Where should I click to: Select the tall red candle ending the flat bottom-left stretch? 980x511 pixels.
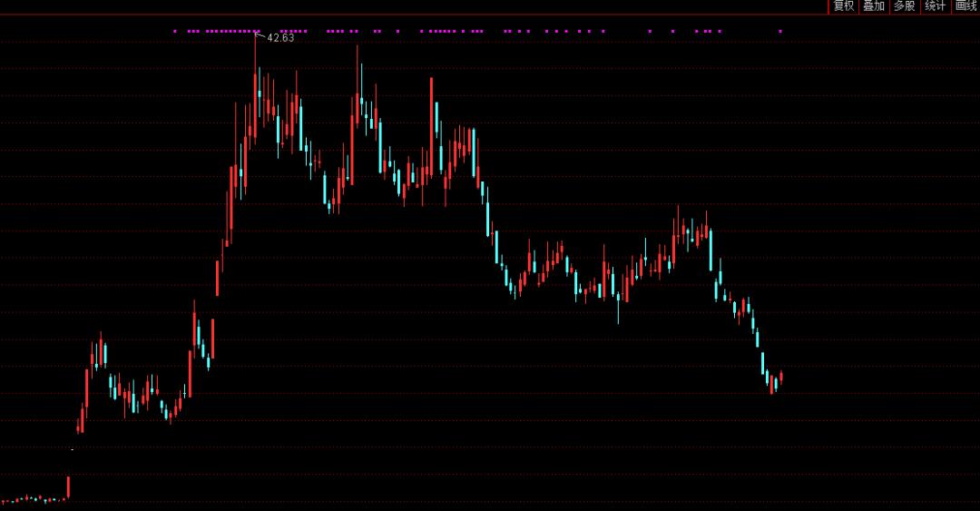click(x=68, y=487)
